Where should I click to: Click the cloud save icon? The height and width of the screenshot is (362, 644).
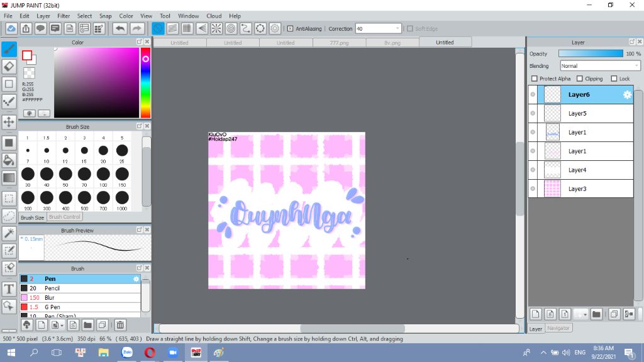[x=11, y=28]
